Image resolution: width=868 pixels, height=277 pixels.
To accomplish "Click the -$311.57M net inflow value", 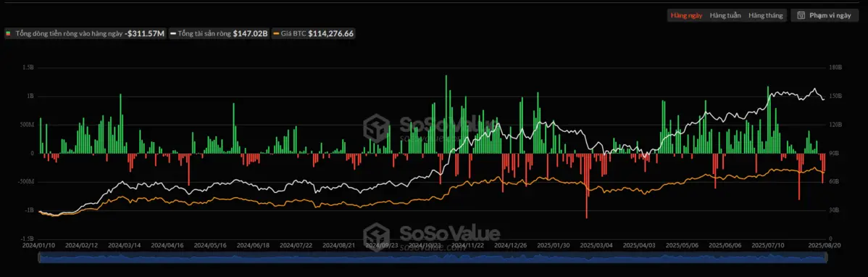I will point(144,34).
